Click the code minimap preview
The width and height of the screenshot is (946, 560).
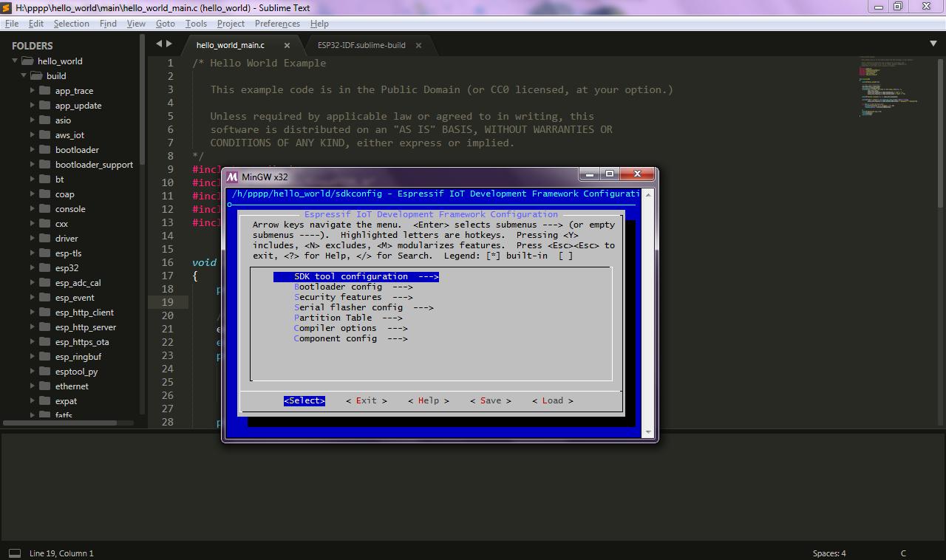[x=888, y=87]
